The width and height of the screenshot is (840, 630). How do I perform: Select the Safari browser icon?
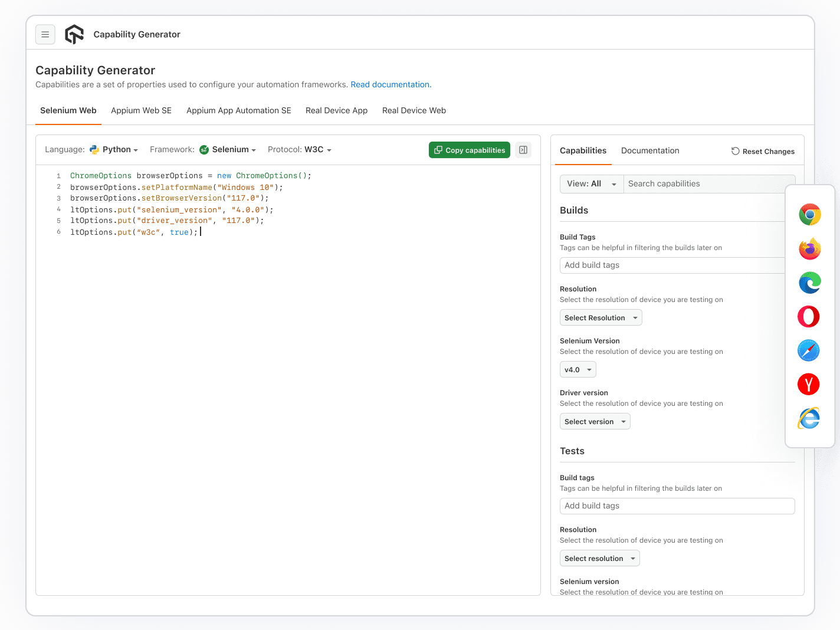pyautogui.click(x=808, y=350)
